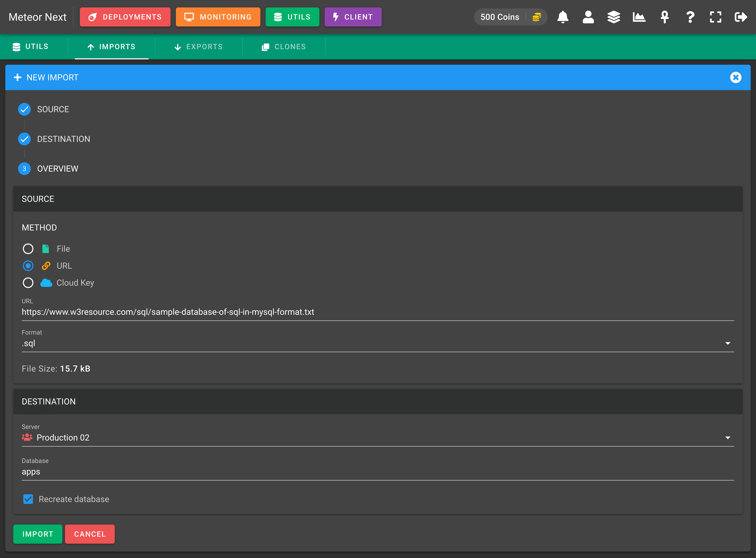The image size is (756, 558).
Task: Expand the Server dropdown arrow
Action: click(728, 437)
